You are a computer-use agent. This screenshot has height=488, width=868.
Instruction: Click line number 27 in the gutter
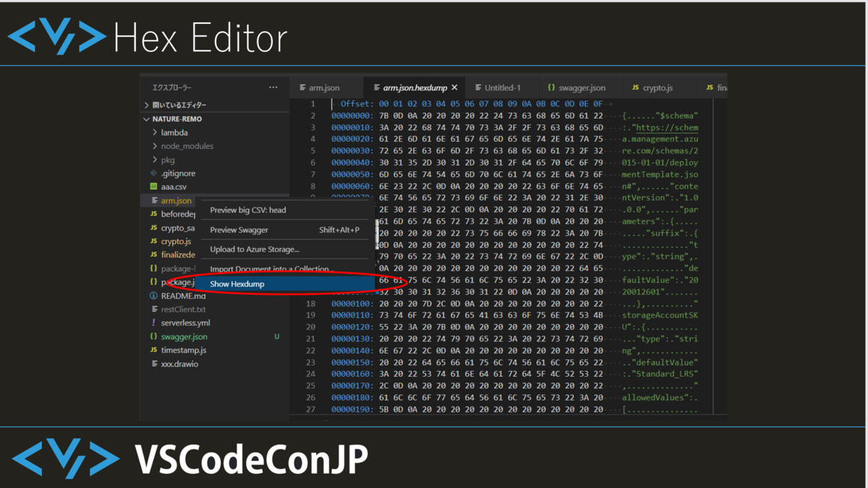(x=312, y=409)
